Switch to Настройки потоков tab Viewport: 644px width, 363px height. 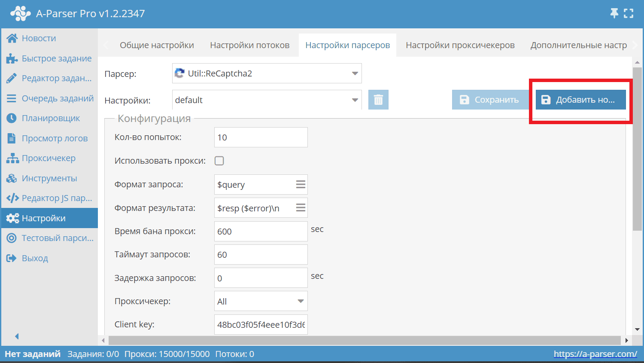250,45
